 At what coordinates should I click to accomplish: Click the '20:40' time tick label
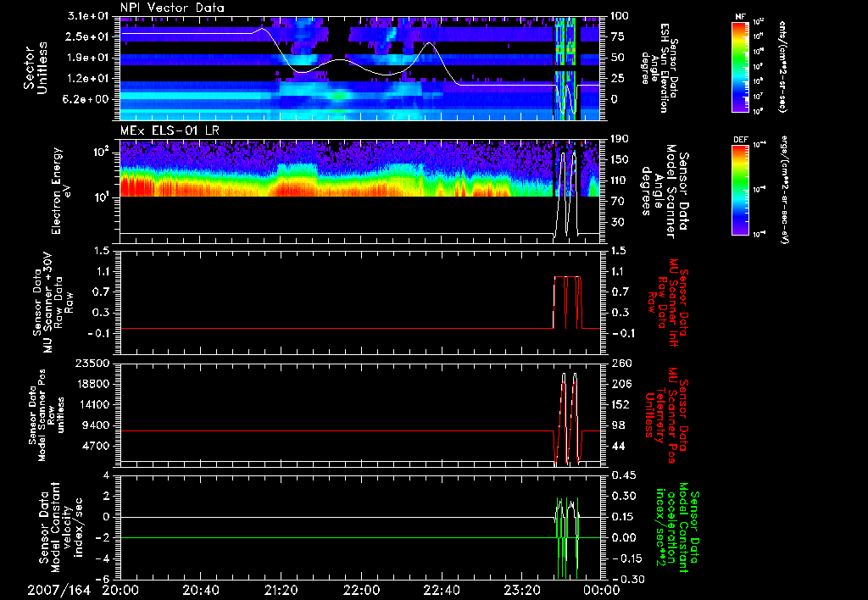[x=200, y=591]
